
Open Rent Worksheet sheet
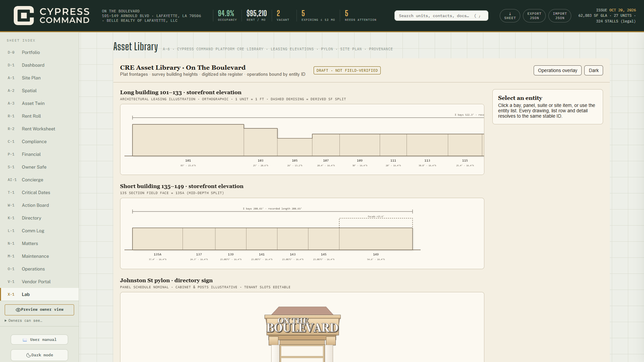pos(40,129)
